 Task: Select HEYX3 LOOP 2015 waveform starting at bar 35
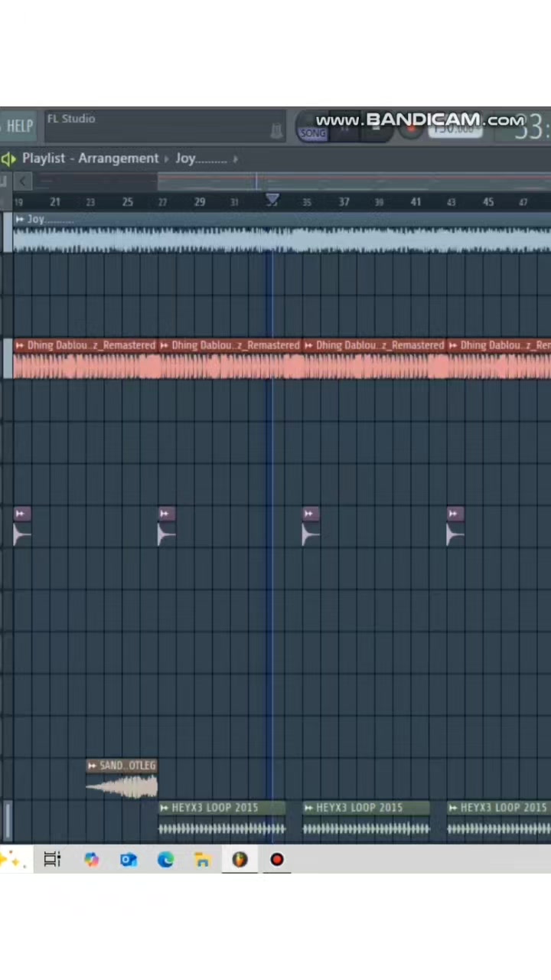(x=367, y=828)
